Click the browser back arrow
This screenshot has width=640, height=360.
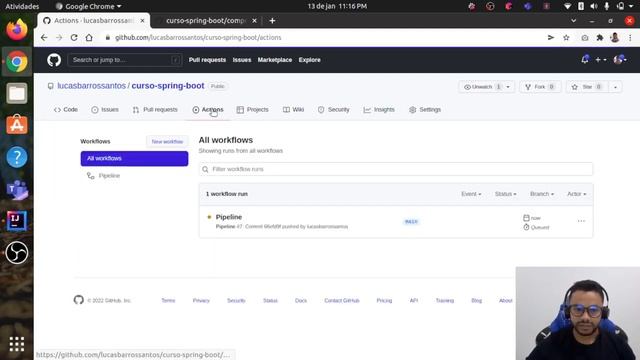(x=44, y=38)
